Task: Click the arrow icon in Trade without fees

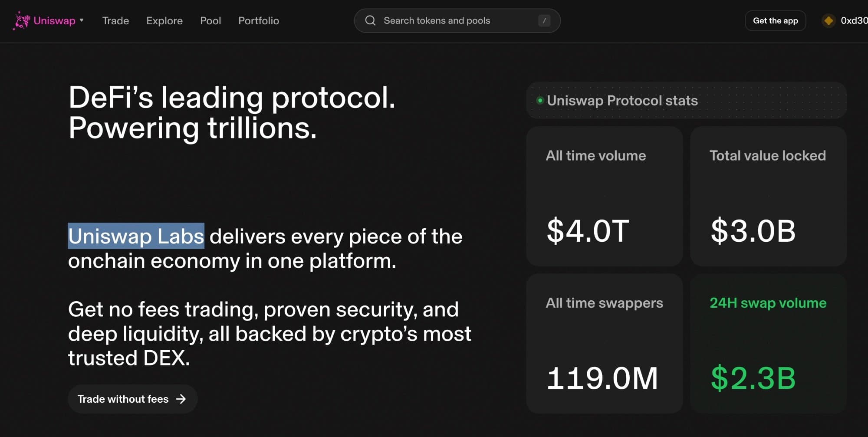Action: tap(181, 399)
